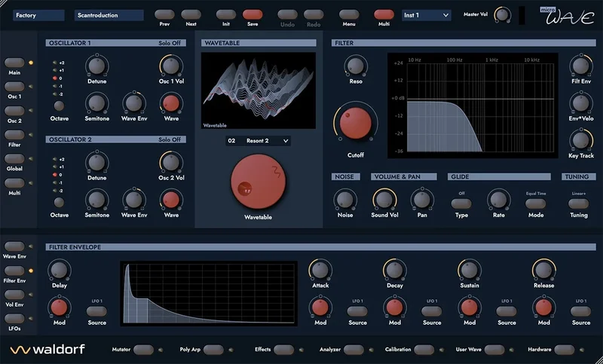Click the Key Track knob
Image resolution: width=603 pixels, height=364 pixels.
click(x=580, y=140)
